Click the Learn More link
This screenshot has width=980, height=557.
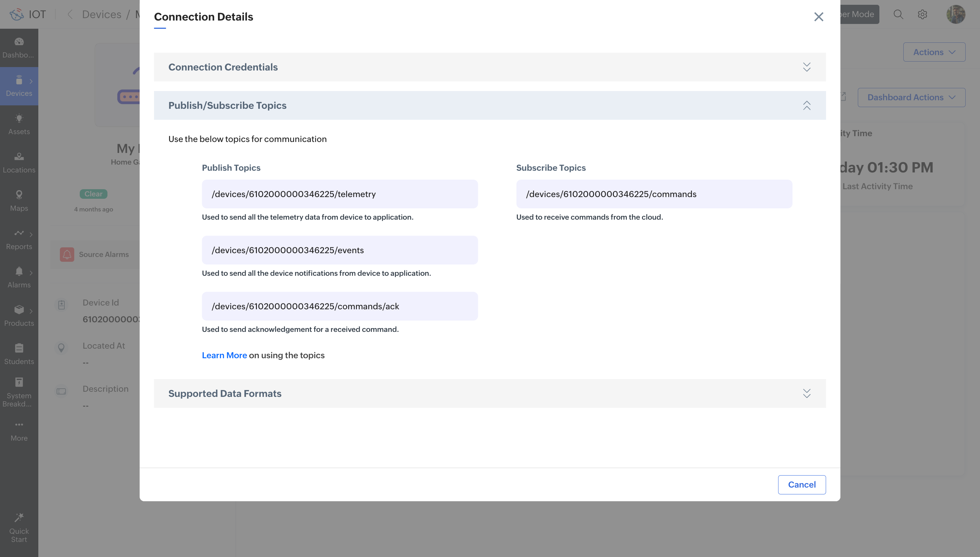click(x=224, y=355)
